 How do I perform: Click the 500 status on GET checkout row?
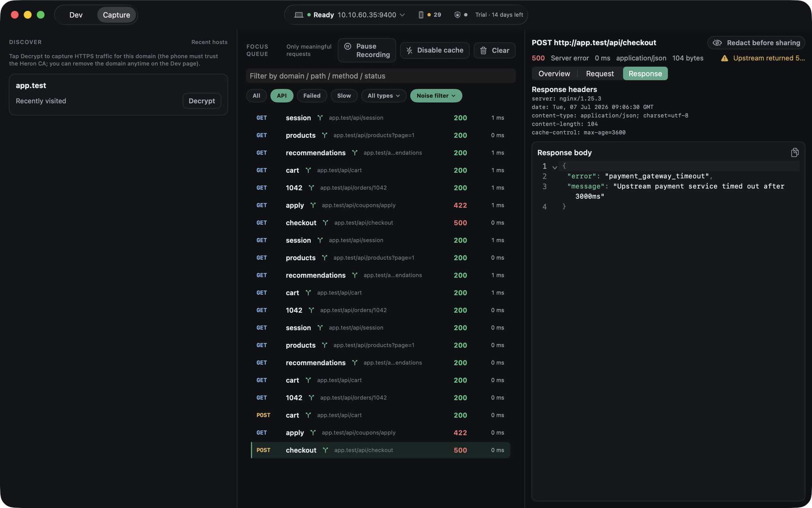pos(460,223)
